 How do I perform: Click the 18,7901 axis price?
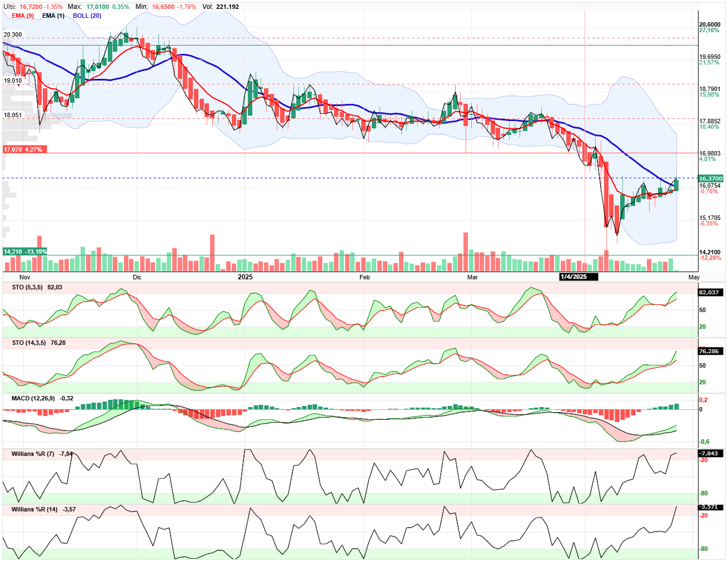click(710, 89)
